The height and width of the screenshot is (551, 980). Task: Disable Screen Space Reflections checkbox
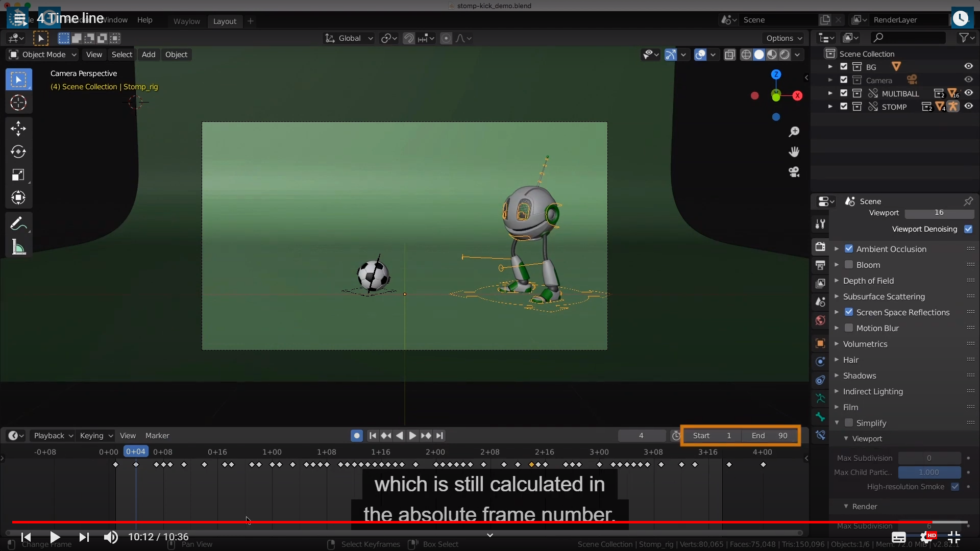[849, 312]
